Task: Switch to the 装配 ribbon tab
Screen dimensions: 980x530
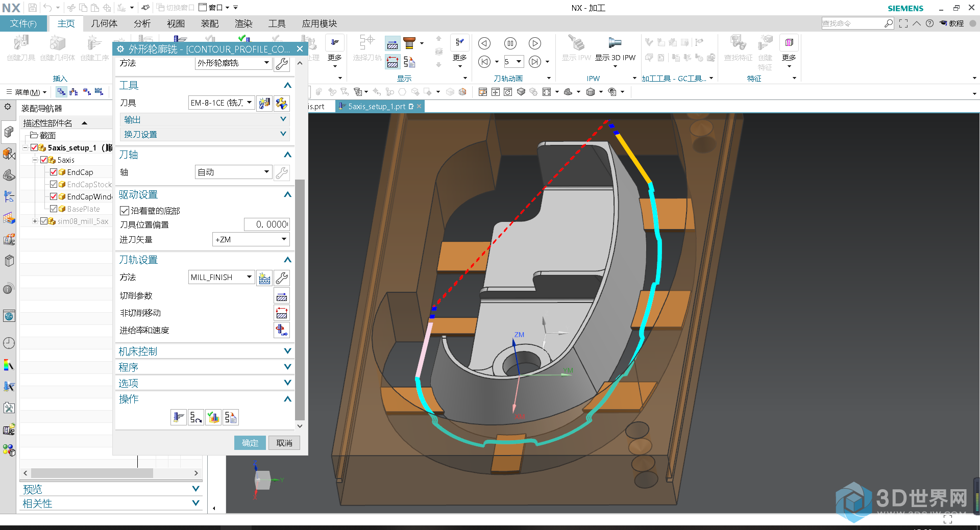Action: tap(209, 23)
